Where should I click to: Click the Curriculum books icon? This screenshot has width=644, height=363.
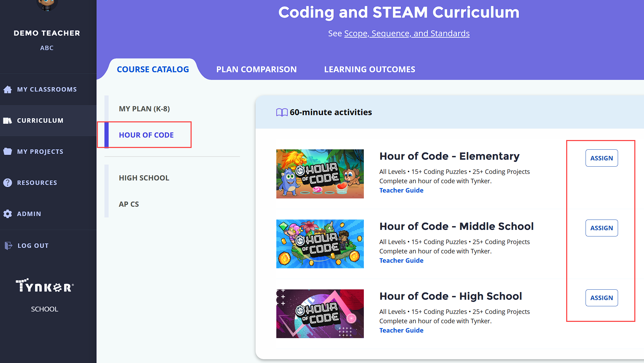tap(8, 121)
